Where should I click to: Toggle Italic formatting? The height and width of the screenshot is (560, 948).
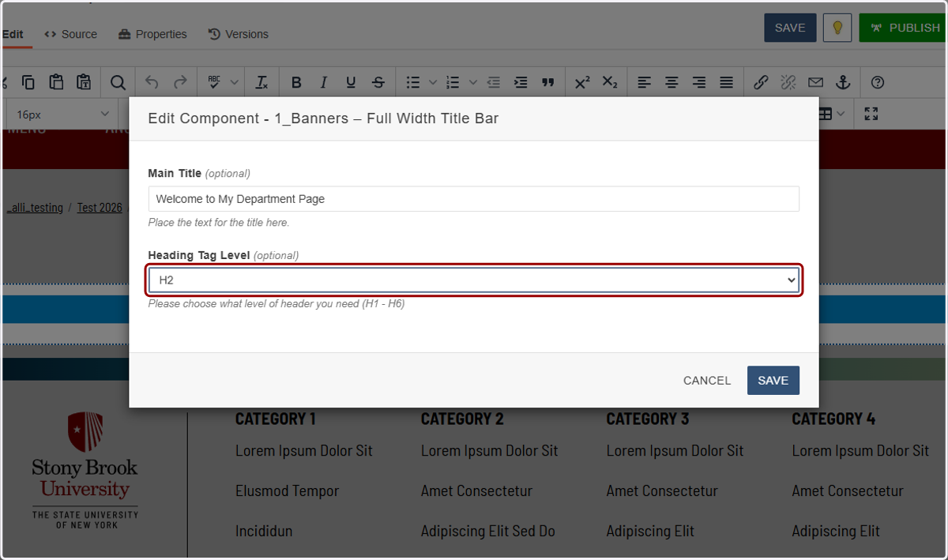coord(323,82)
